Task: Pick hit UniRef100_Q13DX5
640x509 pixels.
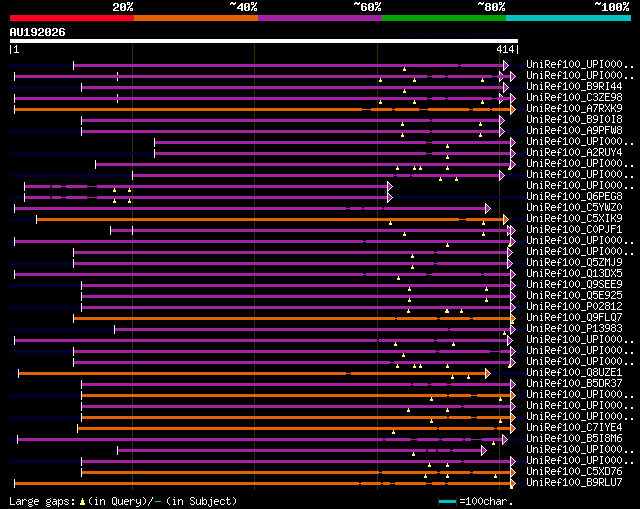Action: 574,273
